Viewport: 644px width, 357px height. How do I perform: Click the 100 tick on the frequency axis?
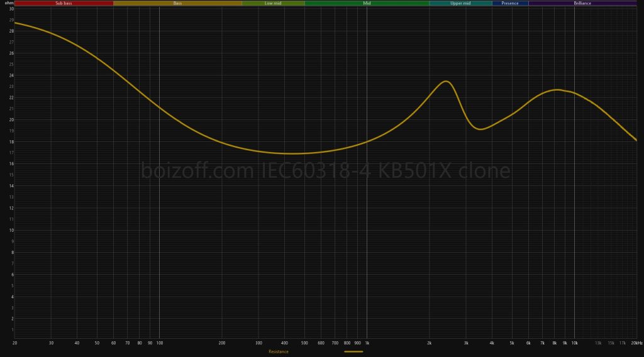pos(159,343)
